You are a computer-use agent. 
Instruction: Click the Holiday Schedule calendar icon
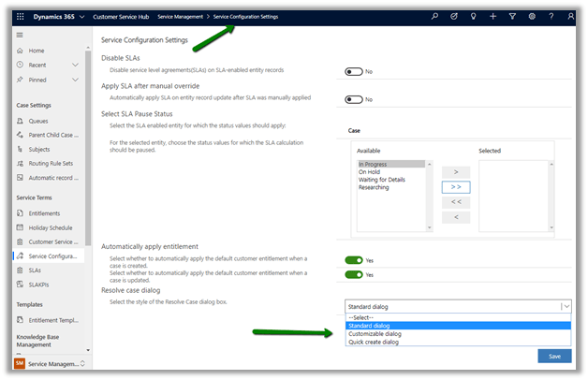(21, 227)
